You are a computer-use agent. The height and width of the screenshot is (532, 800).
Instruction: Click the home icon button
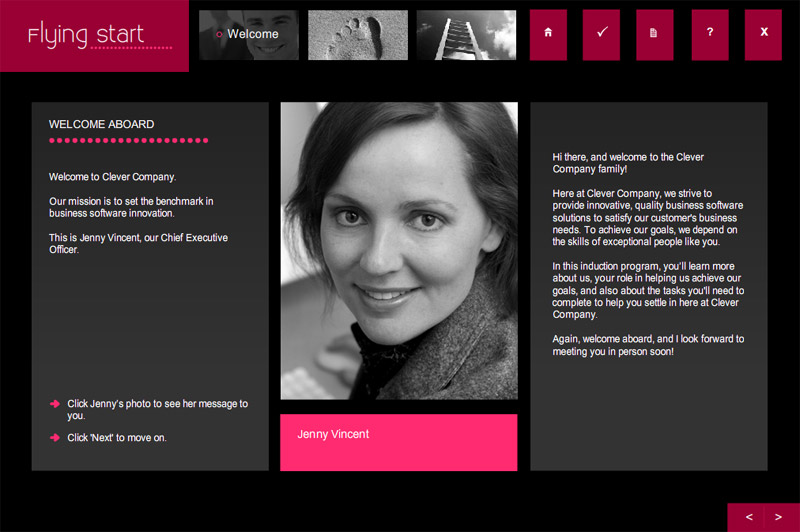(548, 35)
